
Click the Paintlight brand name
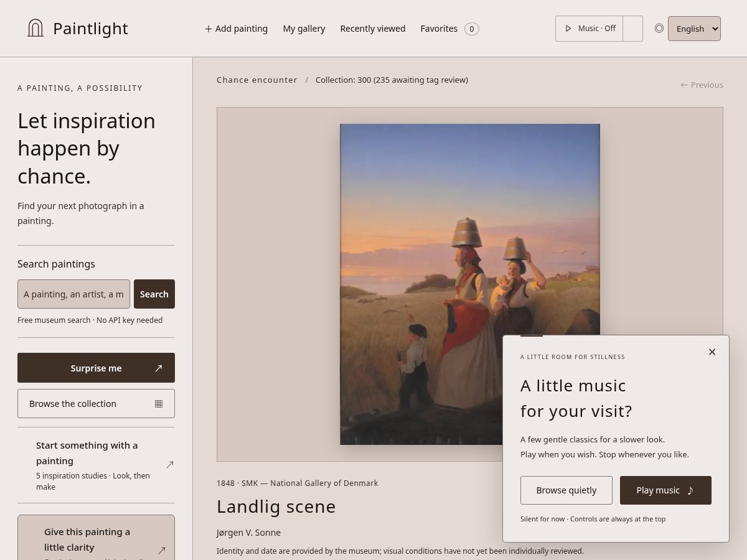(90, 29)
